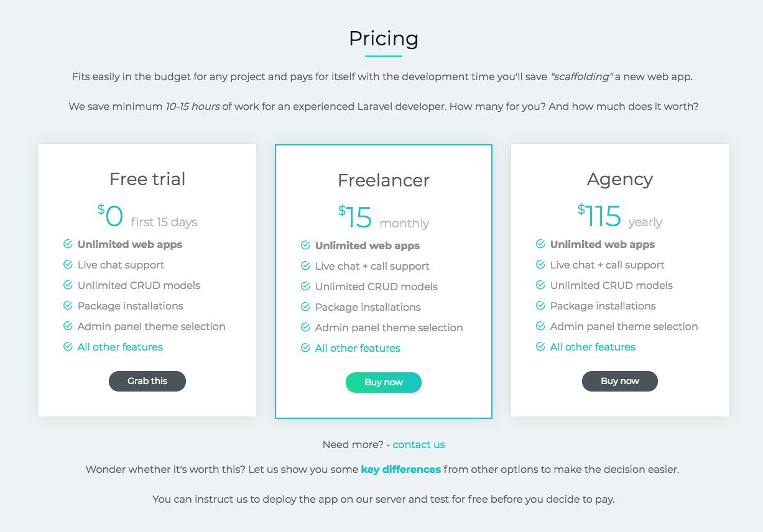Open All other features in Free trial
763x532 pixels.
(x=120, y=347)
